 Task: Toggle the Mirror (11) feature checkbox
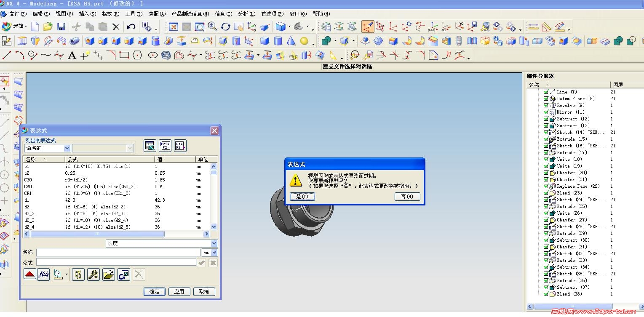(x=546, y=112)
